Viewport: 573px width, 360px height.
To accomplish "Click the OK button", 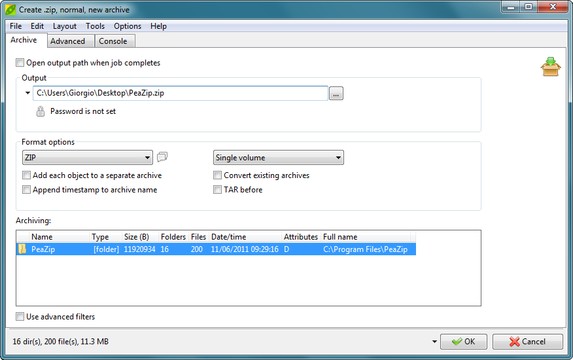I will (x=463, y=342).
